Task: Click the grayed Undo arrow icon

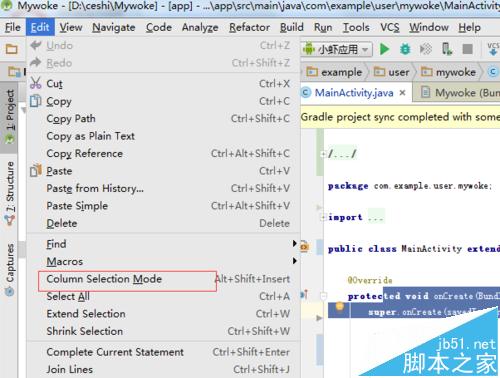Action: (36, 45)
